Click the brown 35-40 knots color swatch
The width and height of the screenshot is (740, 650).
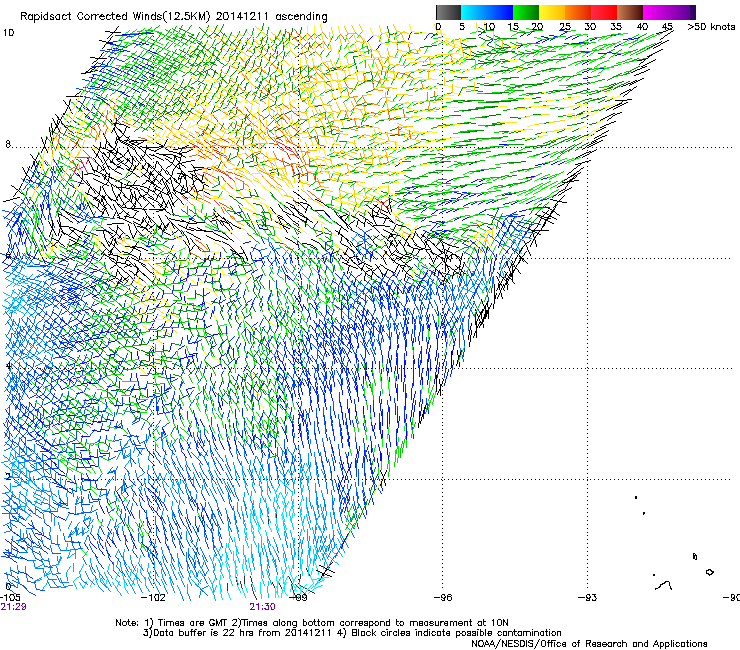[630, 12]
